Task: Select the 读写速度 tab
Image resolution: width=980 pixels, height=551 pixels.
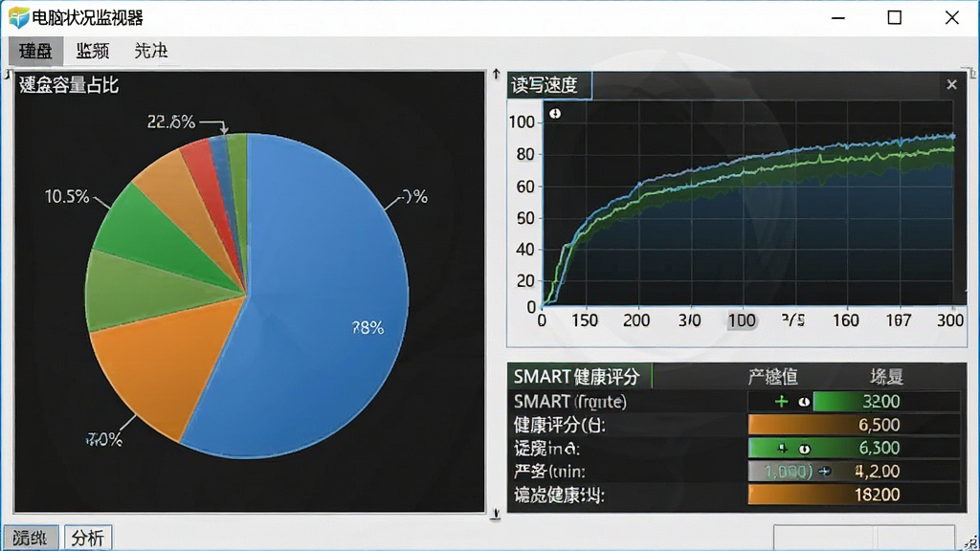Action: 549,85
